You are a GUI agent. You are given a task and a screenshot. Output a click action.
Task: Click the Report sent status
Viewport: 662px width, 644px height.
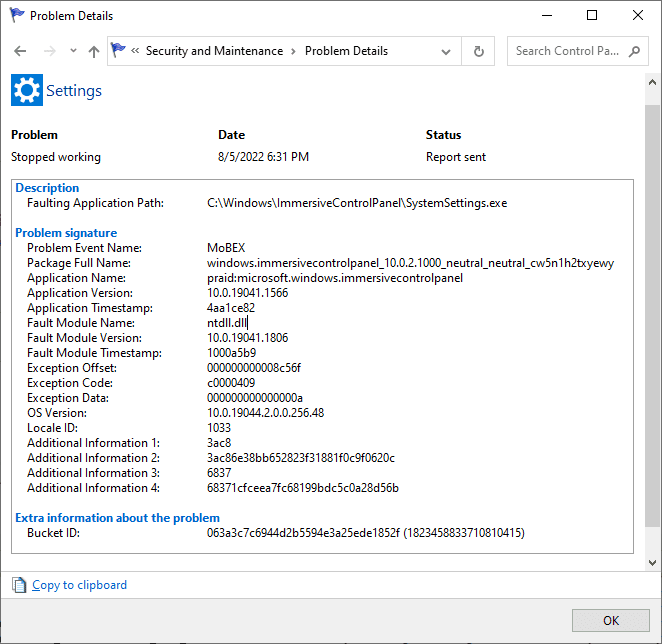click(456, 157)
